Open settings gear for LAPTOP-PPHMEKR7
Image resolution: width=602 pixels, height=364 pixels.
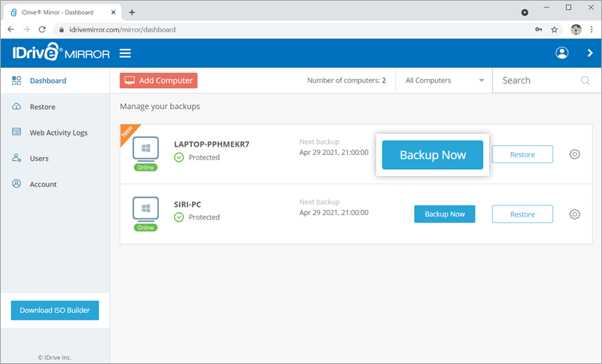[x=574, y=154]
